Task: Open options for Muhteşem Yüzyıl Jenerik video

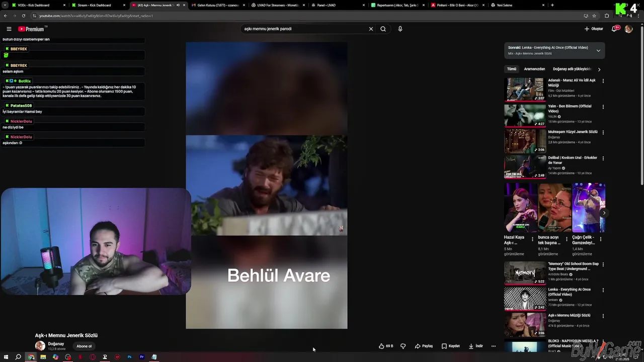Action: coord(603,132)
